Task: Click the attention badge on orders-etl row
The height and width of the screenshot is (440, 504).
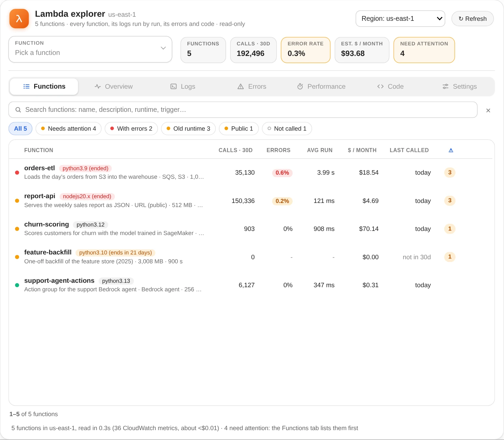Action: (x=450, y=173)
